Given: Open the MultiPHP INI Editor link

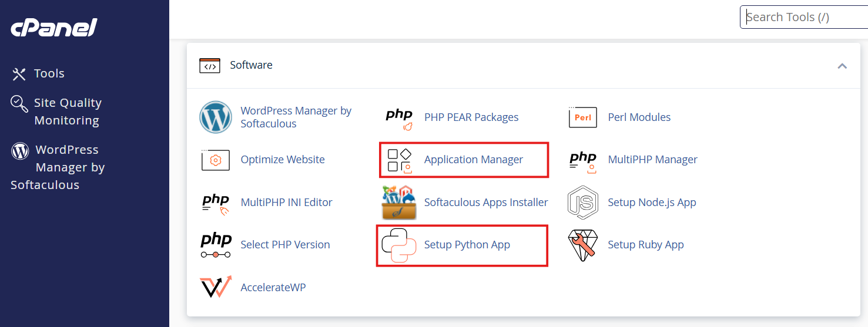Looking at the screenshot, I should [287, 203].
